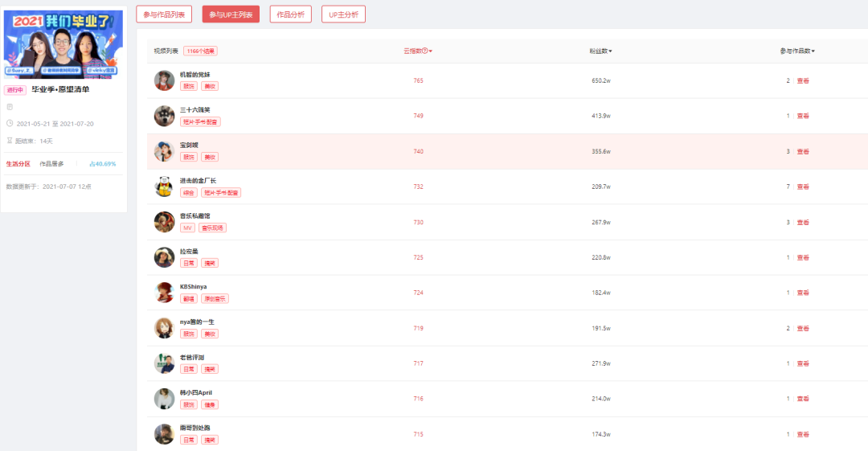Click the name 雨哥到处跑
This screenshot has width=868, height=451.
194,428
